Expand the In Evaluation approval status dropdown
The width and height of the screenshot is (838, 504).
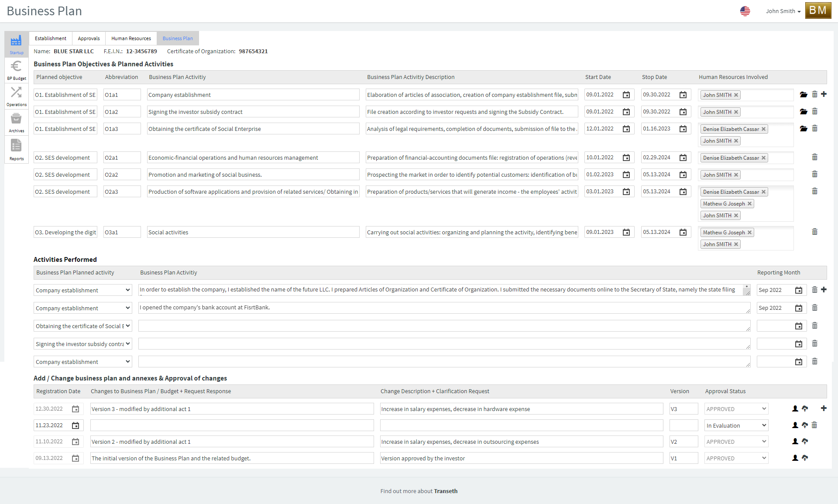click(736, 425)
